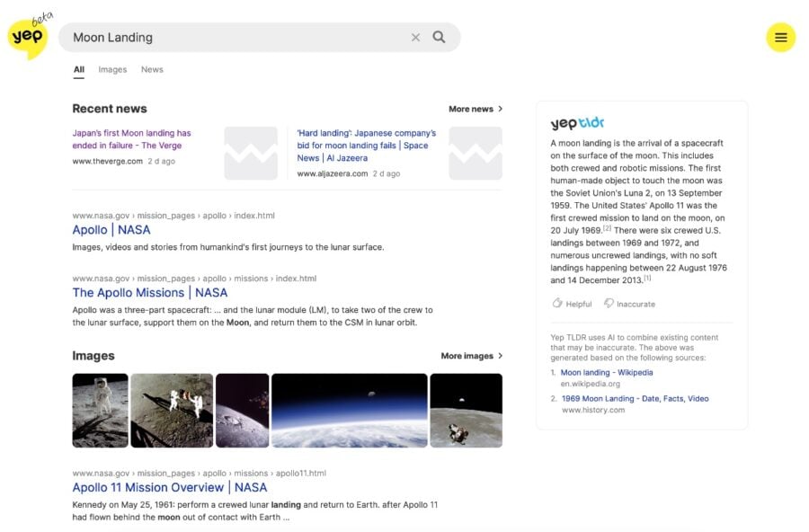Click the image placeholder beside the Al Jazeera article
The height and width of the screenshot is (532, 809).
click(476, 154)
